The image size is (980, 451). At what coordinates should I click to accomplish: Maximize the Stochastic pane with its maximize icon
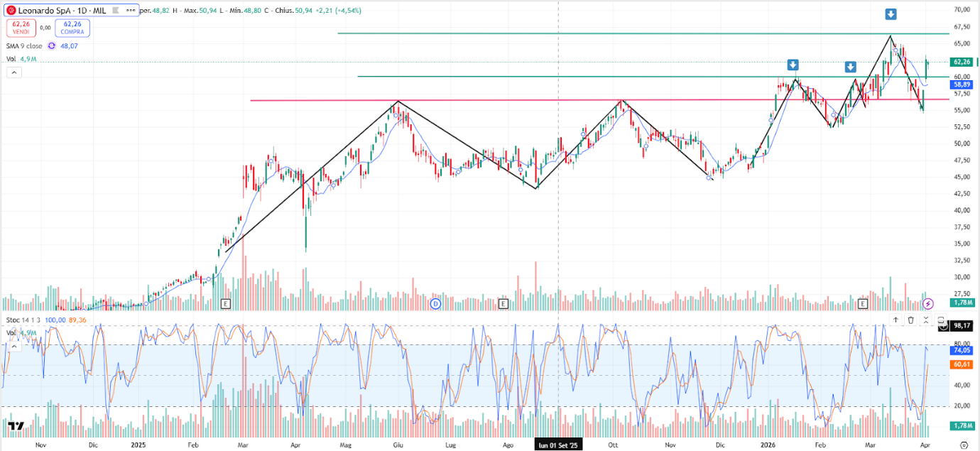click(x=941, y=320)
